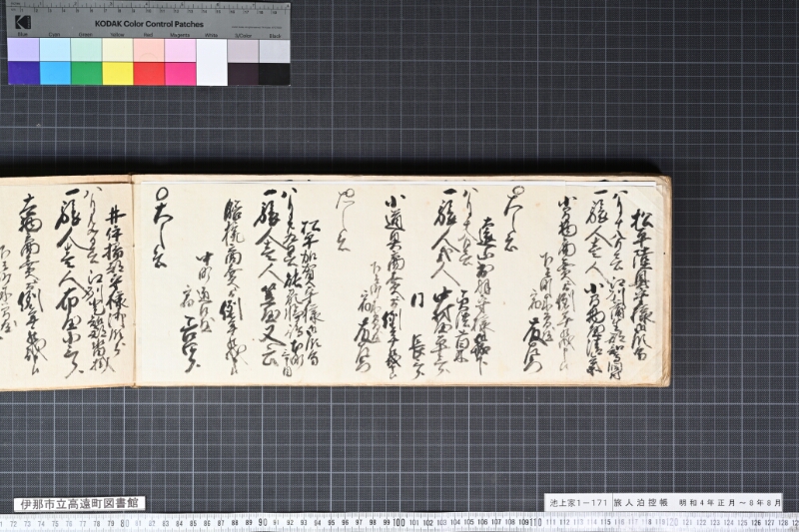Click the right manuscript page
799x532 pixels.
[x=401, y=280]
